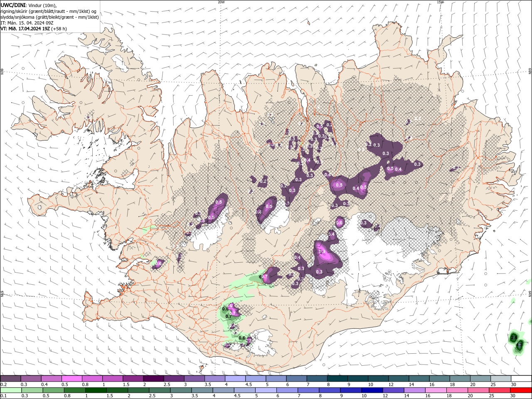The width and height of the screenshot is (532, 399).
Task: Click the '0.8' label under the snow legend row
Action: [x=85, y=384]
